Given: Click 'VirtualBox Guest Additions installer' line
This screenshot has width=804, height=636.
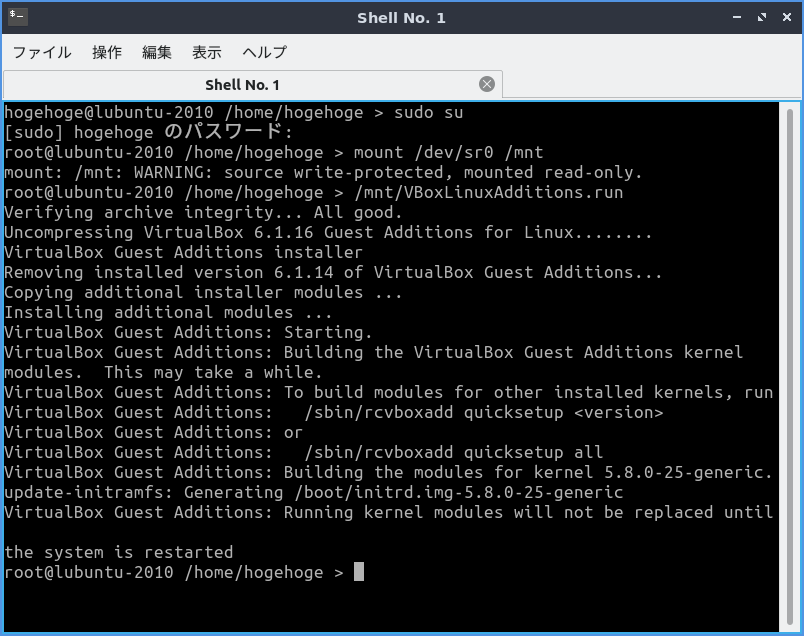Looking at the screenshot, I should point(184,252).
